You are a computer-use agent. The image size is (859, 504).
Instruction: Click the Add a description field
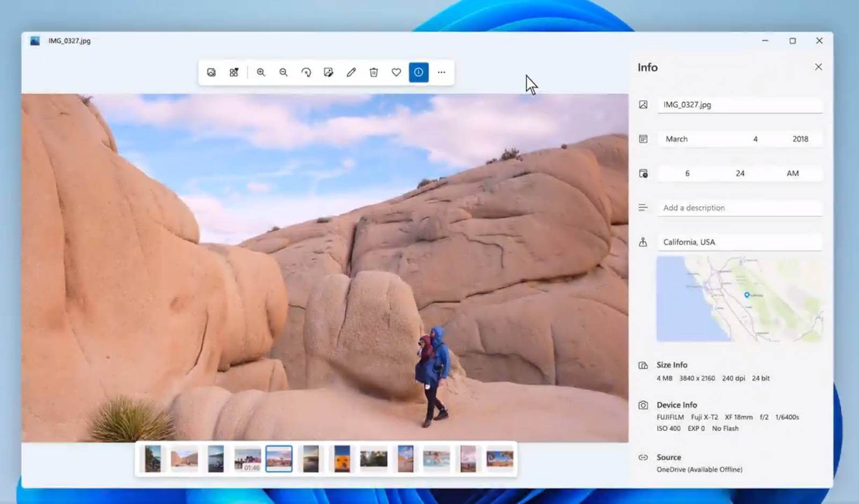(x=740, y=208)
